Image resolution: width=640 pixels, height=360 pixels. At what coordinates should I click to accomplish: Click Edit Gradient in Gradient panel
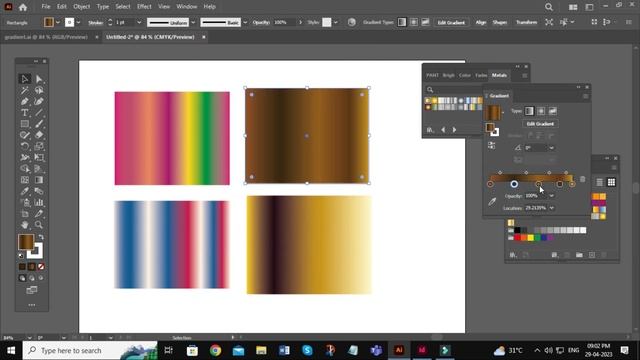540,124
